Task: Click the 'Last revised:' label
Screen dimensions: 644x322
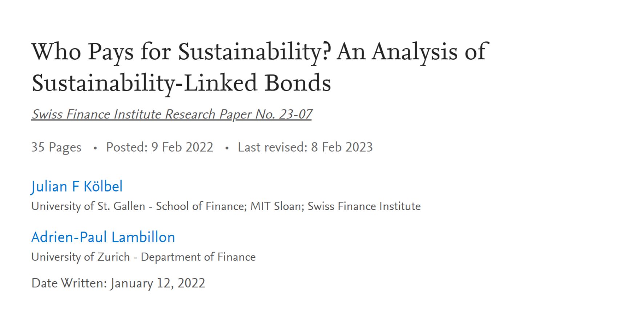Action: (x=273, y=147)
